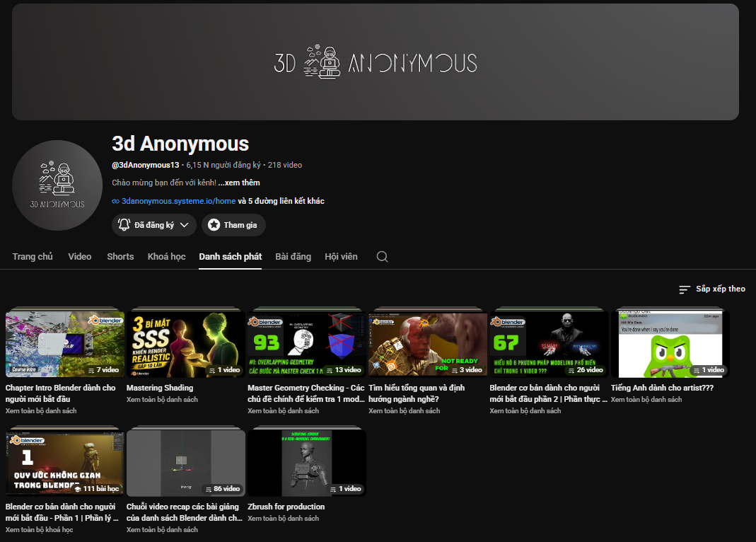
Task: Open Blender cơ bản phần 2 playlist thumbnail
Action: (x=549, y=344)
